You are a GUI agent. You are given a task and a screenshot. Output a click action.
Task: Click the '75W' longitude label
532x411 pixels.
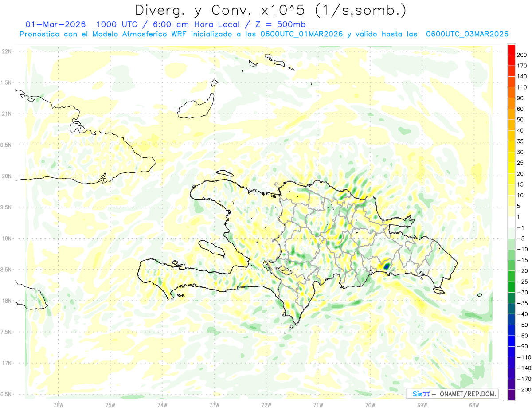coord(110,405)
